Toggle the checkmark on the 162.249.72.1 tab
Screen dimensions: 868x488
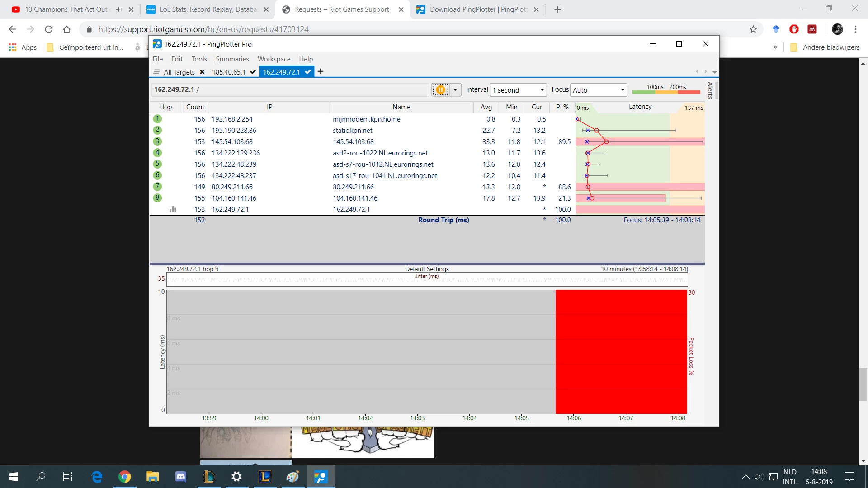click(x=308, y=72)
